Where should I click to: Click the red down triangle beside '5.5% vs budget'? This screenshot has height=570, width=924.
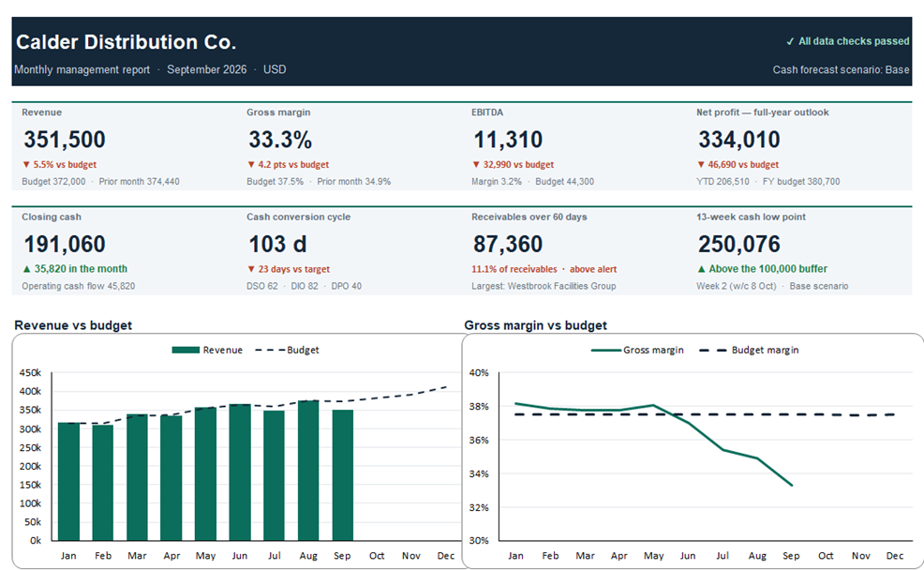[x=26, y=164]
